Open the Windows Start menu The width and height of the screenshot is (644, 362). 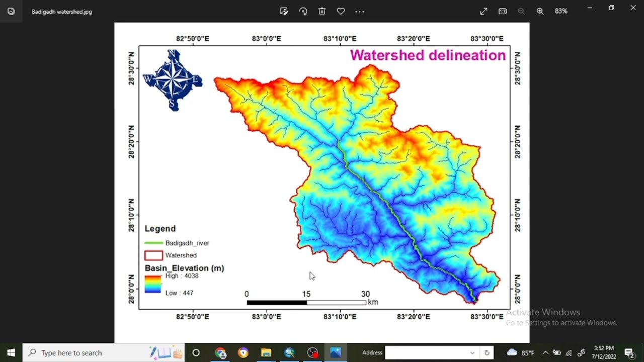11,352
